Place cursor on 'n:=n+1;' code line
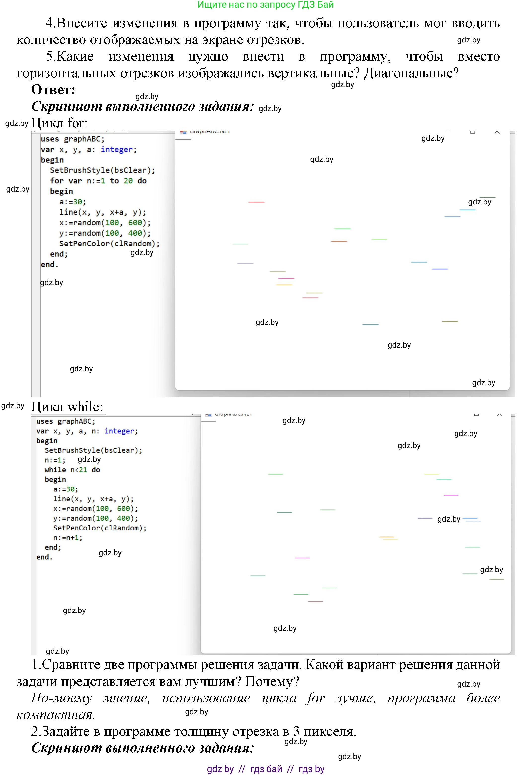The width and height of the screenshot is (532, 775). pos(68,537)
